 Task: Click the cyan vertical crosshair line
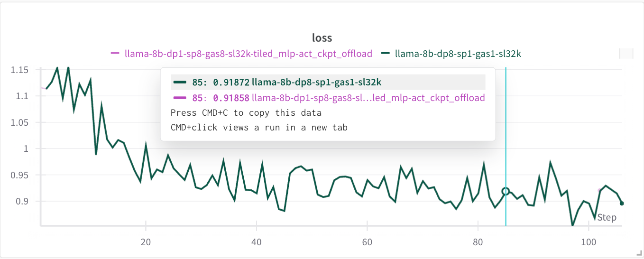pyautogui.click(x=506, y=142)
